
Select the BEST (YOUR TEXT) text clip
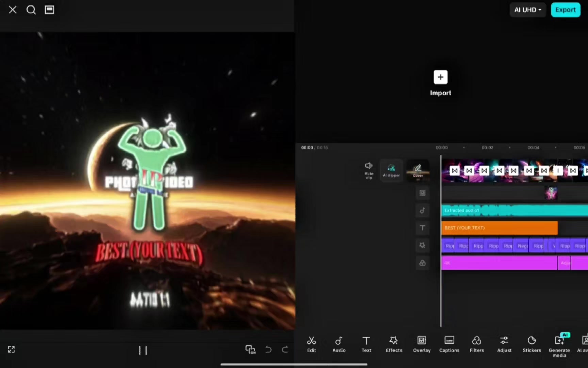coord(499,228)
